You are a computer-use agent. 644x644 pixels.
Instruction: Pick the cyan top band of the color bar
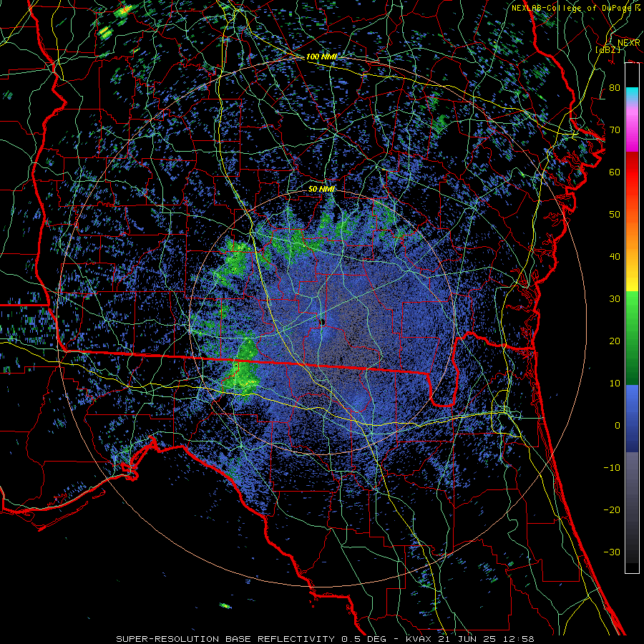tap(632, 94)
